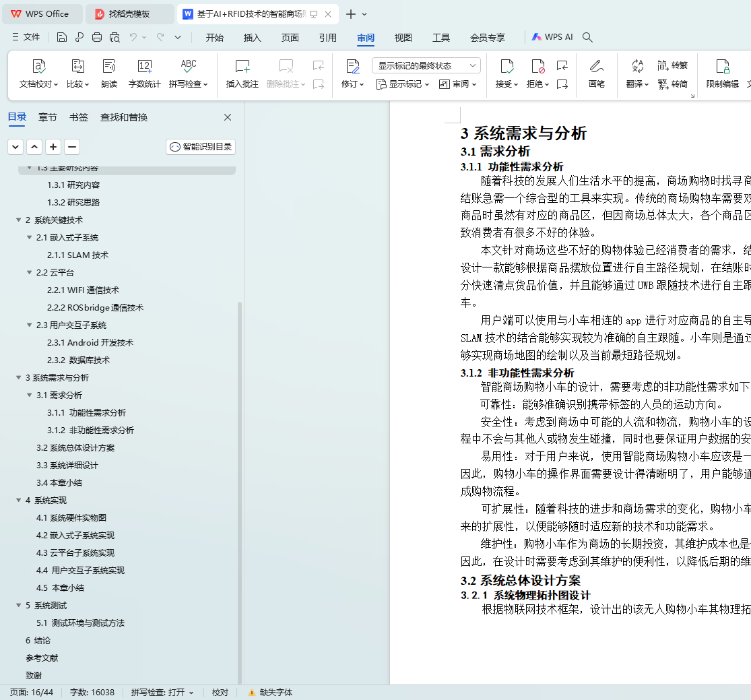Switch to 章节 navigation tab
The image size is (751, 700).
point(47,117)
